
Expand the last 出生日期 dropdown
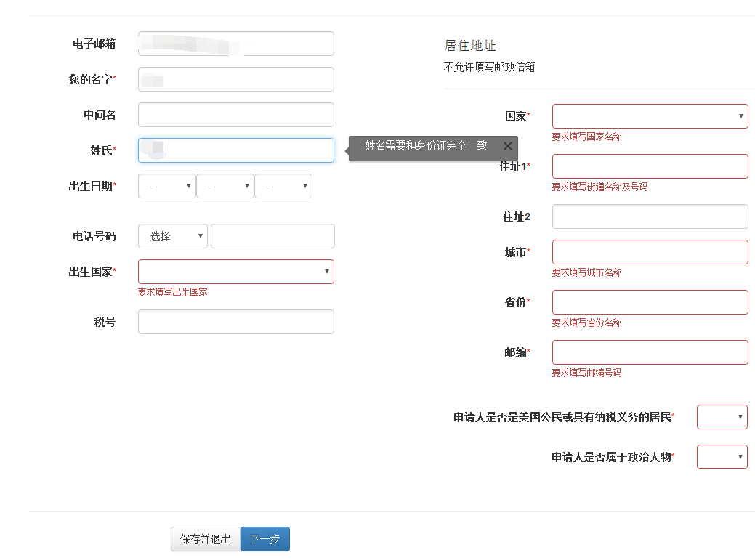283,187
